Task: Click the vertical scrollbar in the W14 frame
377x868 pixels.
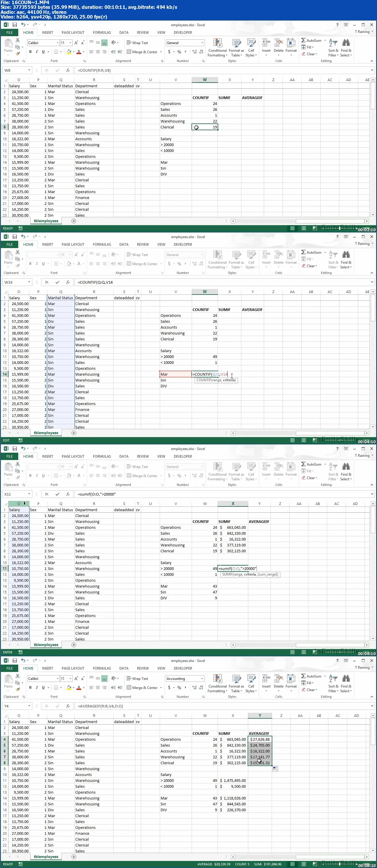Action: coord(373,359)
